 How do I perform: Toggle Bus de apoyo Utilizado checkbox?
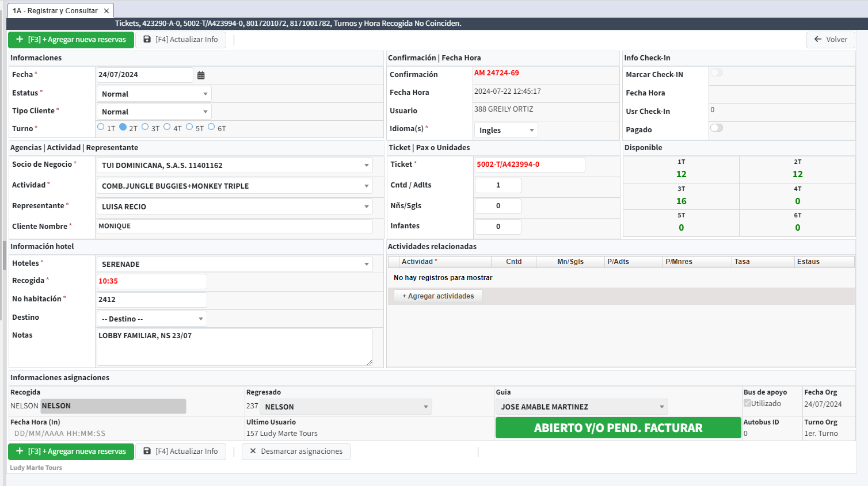(x=747, y=403)
